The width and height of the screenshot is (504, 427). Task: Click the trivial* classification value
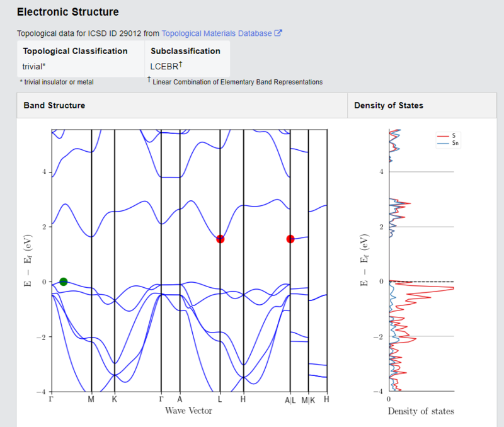coord(34,67)
